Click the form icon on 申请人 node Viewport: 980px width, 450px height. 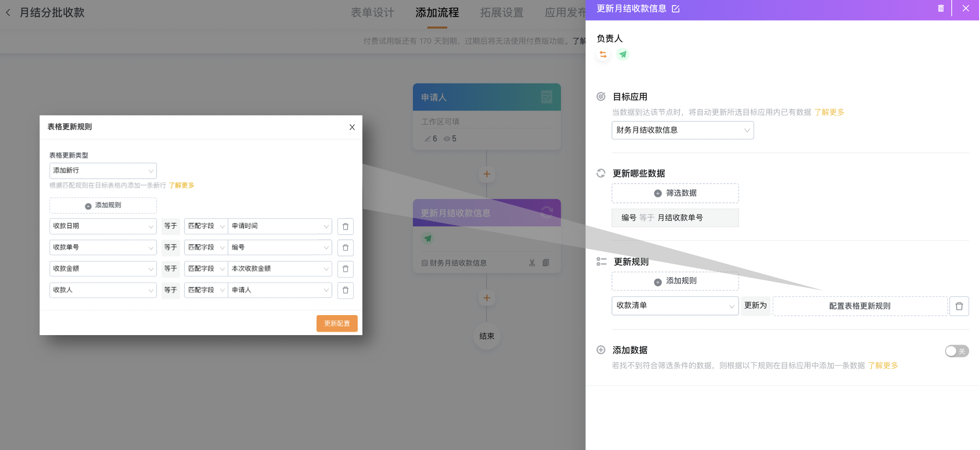pyautogui.click(x=546, y=97)
